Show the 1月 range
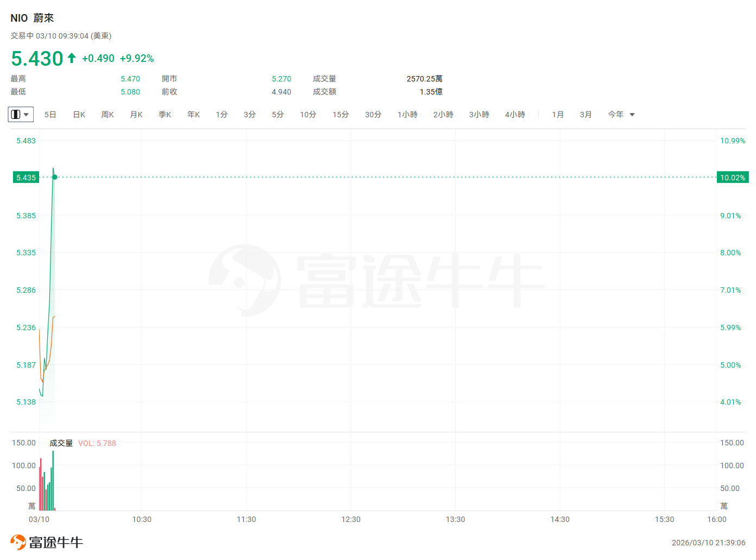 (558, 115)
